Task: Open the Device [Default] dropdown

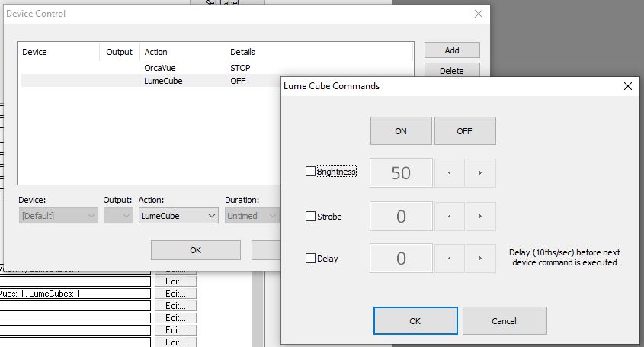Action: [x=59, y=215]
